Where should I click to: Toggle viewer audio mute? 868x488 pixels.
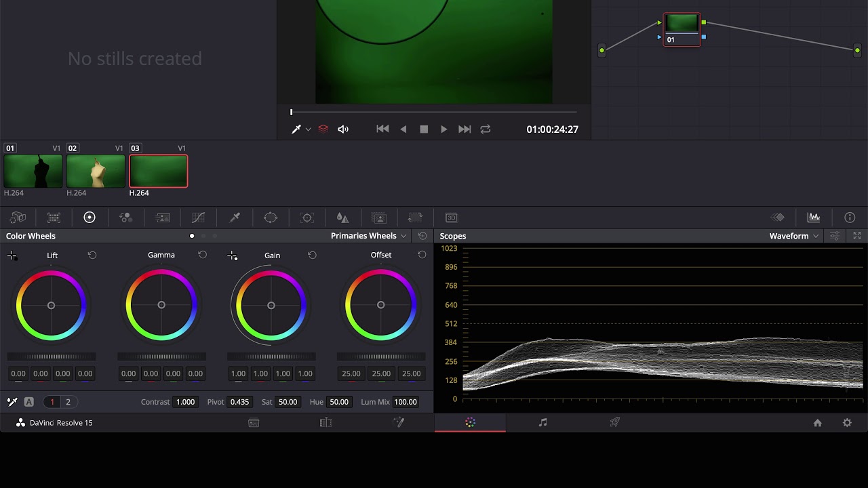[343, 129]
